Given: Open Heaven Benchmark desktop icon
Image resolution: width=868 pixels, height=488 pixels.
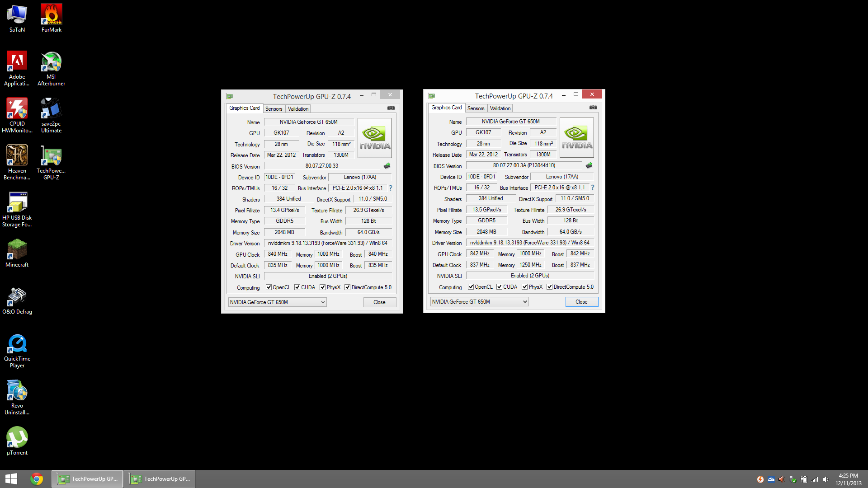Looking at the screenshot, I should click(x=17, y=163).
